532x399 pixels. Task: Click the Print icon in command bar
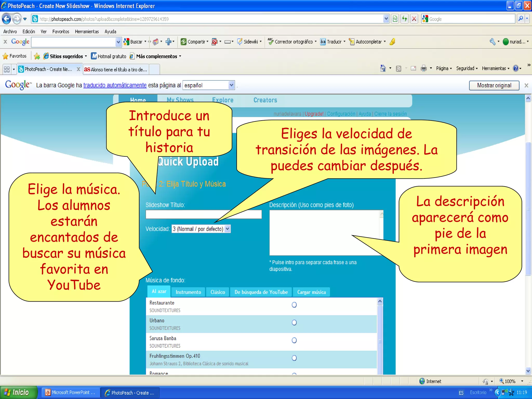424,68
